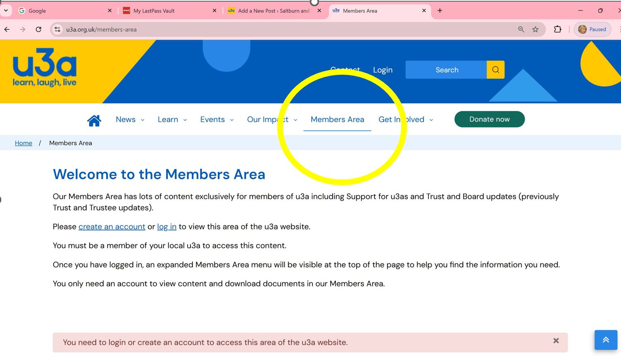Go back using the browser back arrow
The image size is (621, 364).
tap(7, 29)
